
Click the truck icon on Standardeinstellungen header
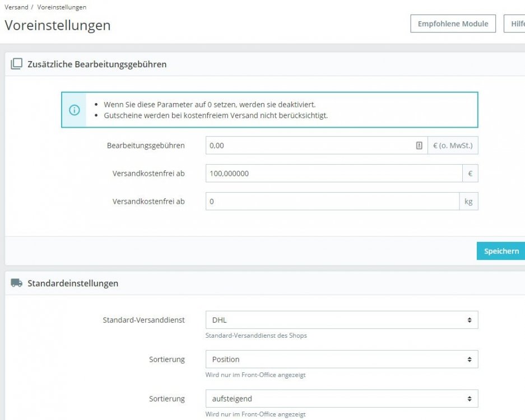click(15, 283)
